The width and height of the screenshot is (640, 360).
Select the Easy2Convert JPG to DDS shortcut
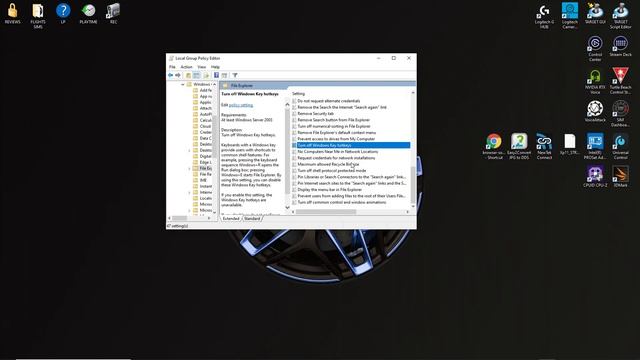(x=519, y=147)
